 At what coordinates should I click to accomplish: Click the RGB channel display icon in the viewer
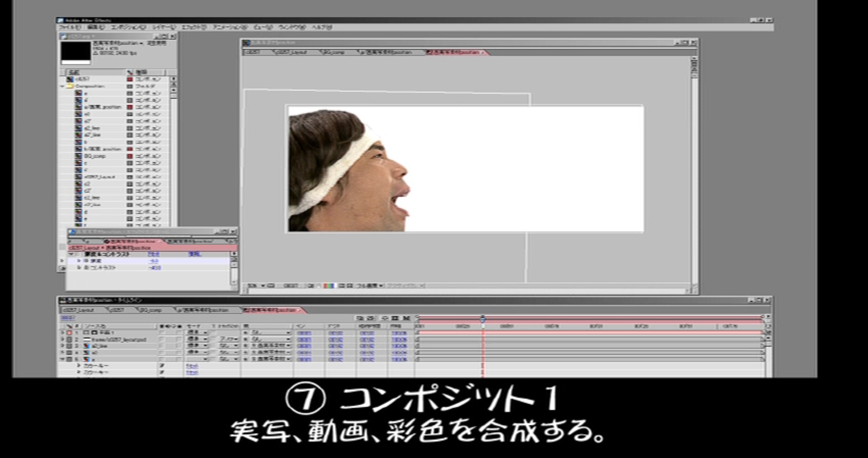pos(329,286)
